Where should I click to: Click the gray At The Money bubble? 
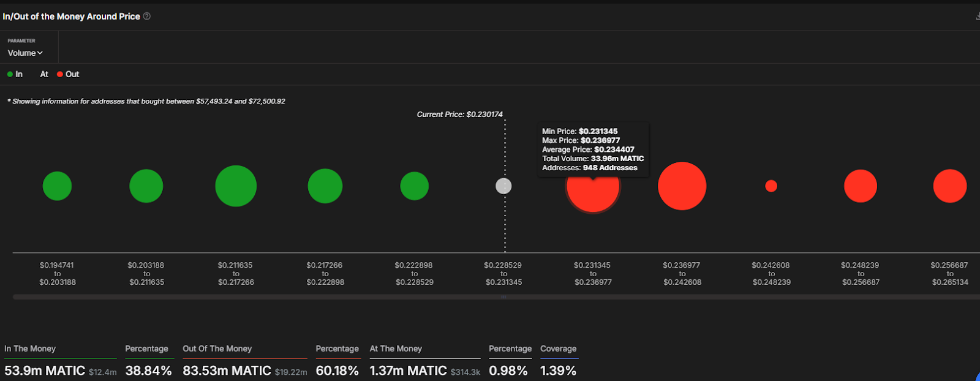(x=503, y=186)
